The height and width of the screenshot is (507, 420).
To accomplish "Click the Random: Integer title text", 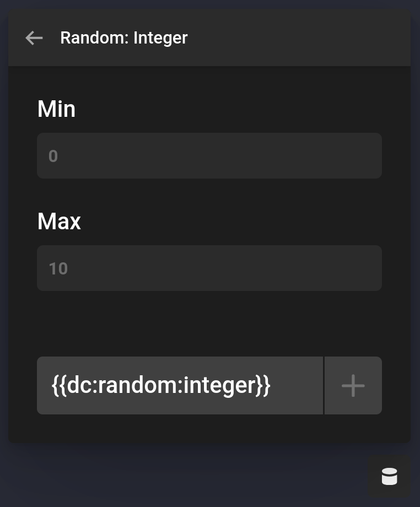I will tap(124, 37).
